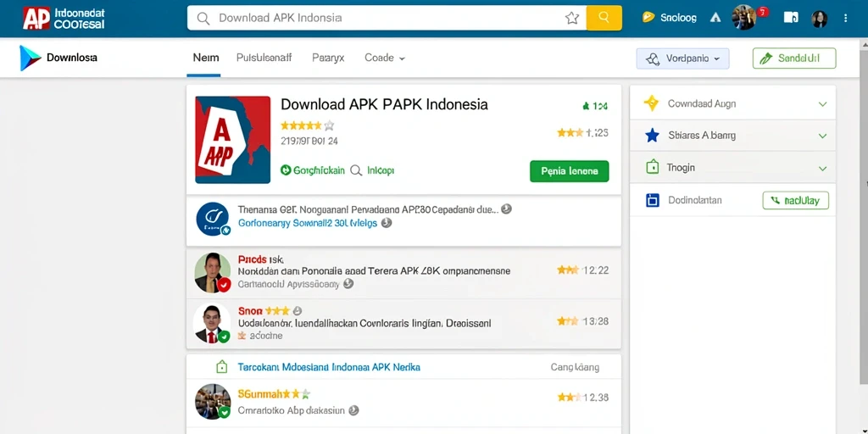Click the star bookmark icon in search bar

point(572,19)
